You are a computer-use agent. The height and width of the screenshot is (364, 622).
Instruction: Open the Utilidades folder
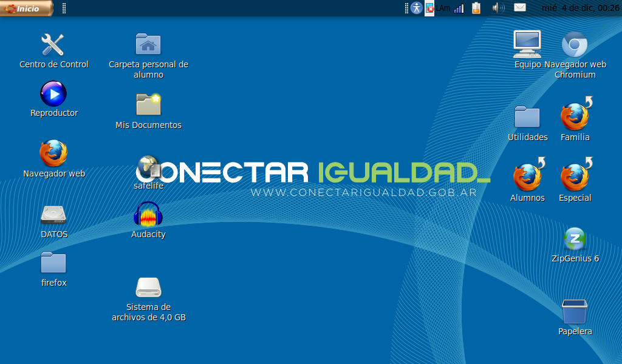click(x=527, y=116)
